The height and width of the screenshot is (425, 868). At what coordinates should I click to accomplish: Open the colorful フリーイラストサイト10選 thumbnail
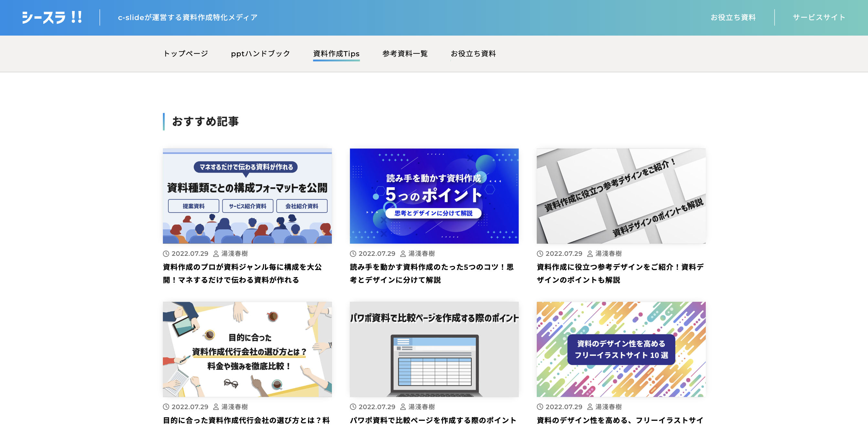621,349
